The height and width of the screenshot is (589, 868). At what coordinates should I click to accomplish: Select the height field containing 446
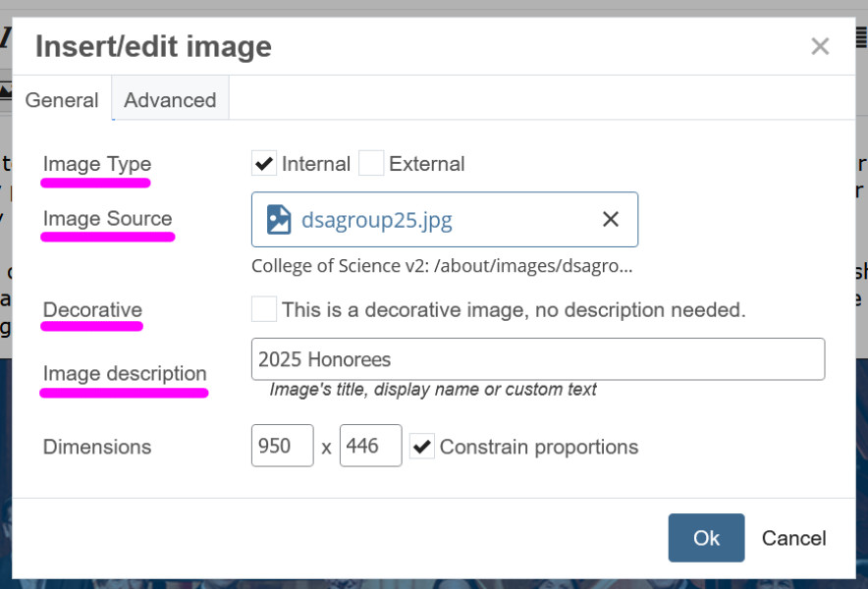370,446
